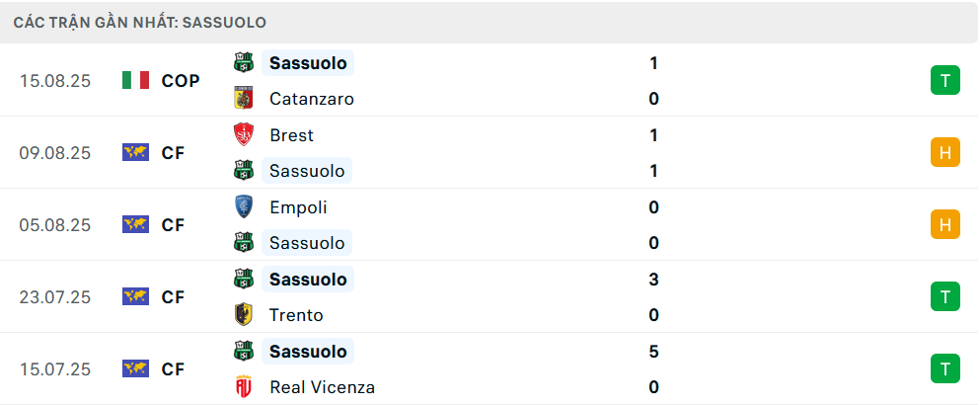
Task: Click the Empoli club crest icon
Action: [243, 207]
